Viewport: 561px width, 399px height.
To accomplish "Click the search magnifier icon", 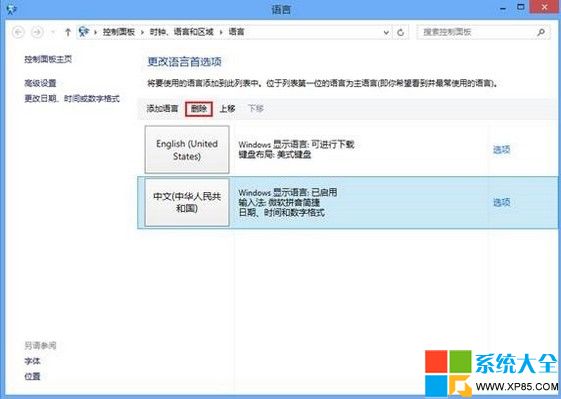I will [541, 32].
